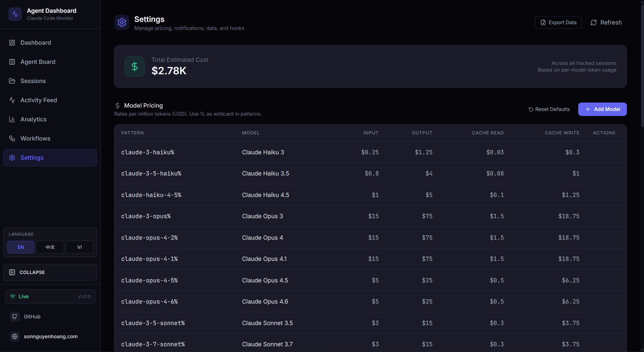The width and height of the screenshot is (644, 352).
Task: Click the Dashboard grid icon
Action: (12, 43)
